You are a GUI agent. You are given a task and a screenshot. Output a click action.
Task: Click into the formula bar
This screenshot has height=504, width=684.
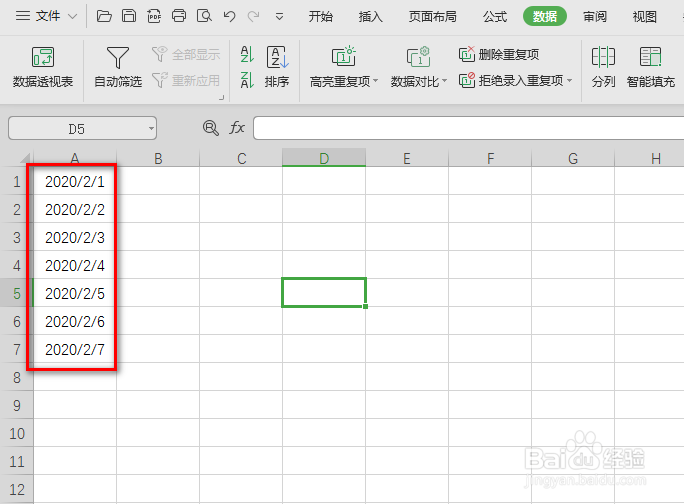tap(469, 128)
